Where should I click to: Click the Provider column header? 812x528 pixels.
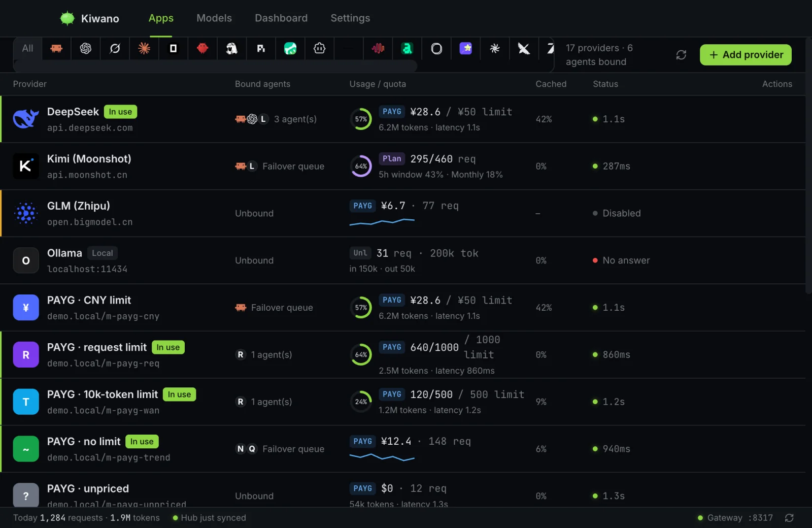30,84
